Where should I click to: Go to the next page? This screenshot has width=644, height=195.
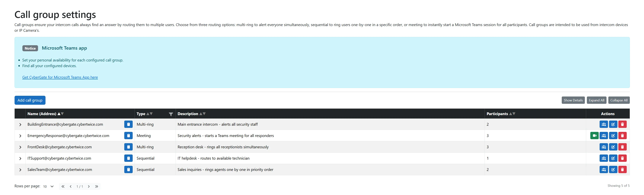pos(89,186)
